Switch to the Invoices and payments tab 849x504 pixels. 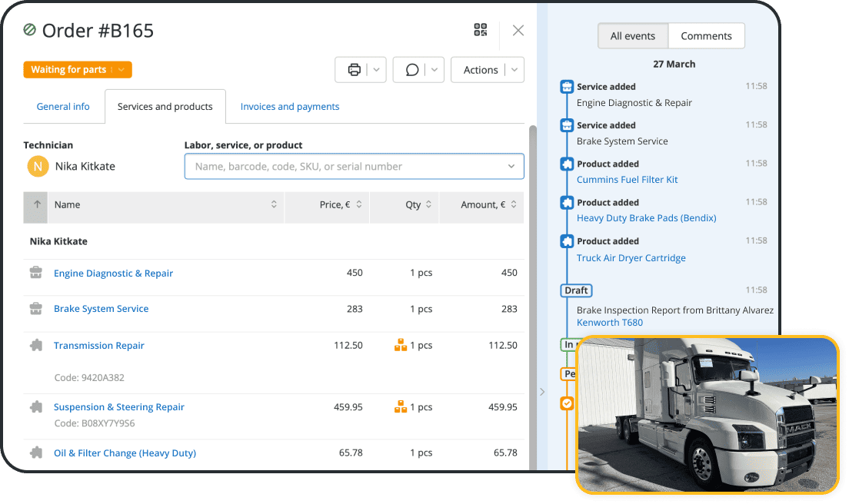tap(290, 106)
